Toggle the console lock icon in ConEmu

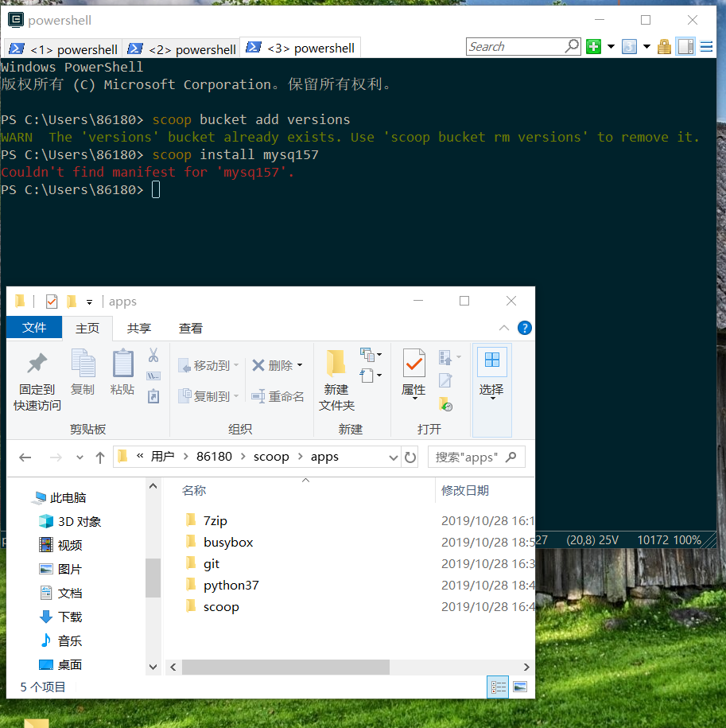click(x=664, y=46)
